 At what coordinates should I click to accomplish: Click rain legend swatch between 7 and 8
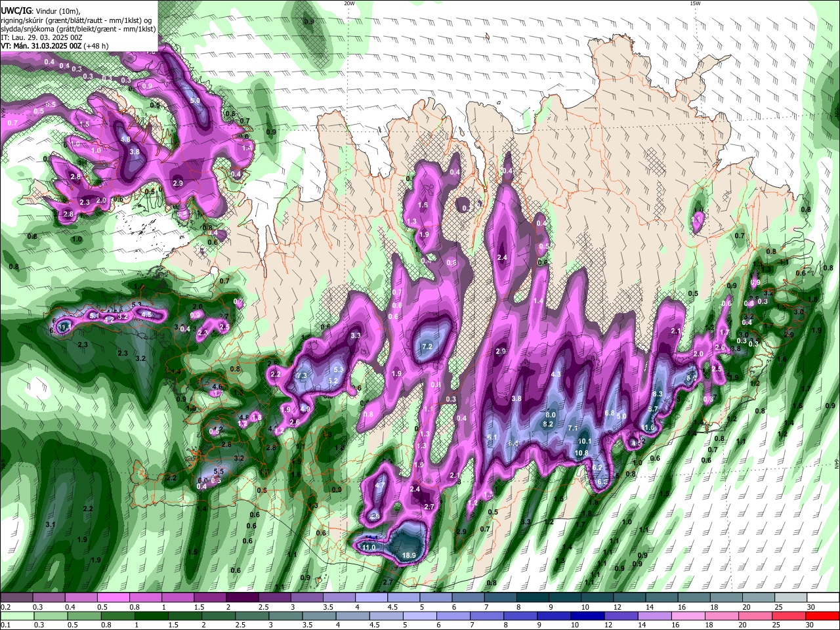(487, 616)
